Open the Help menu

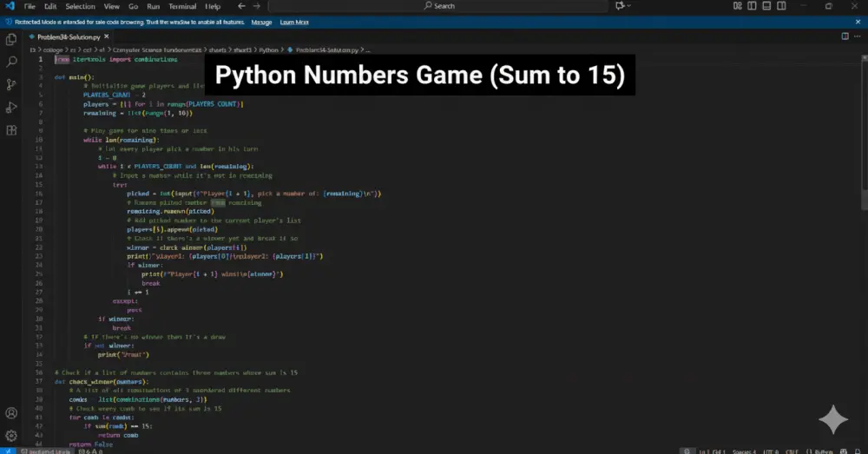(213, 6)
